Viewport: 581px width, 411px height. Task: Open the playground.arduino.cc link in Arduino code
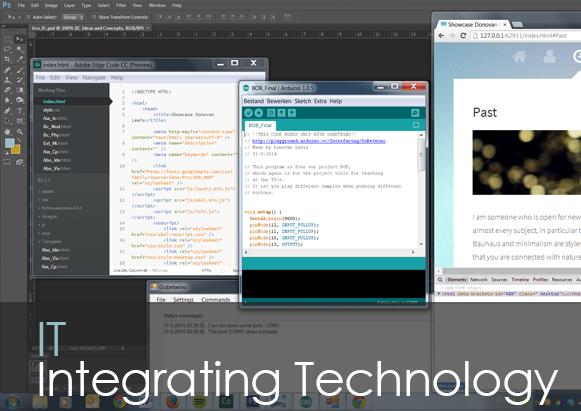319,141
